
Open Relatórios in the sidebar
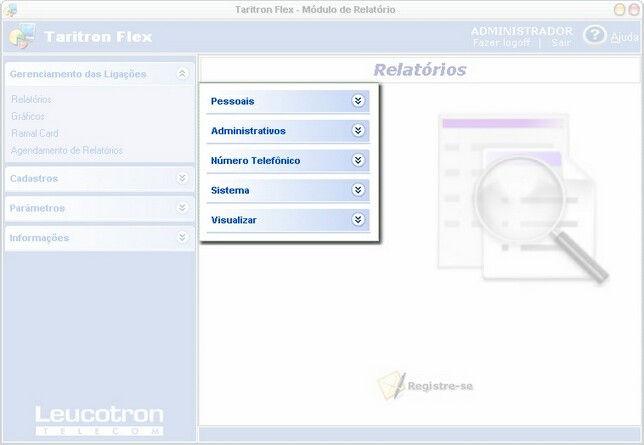pyautogui.click(x=31, y=99)
